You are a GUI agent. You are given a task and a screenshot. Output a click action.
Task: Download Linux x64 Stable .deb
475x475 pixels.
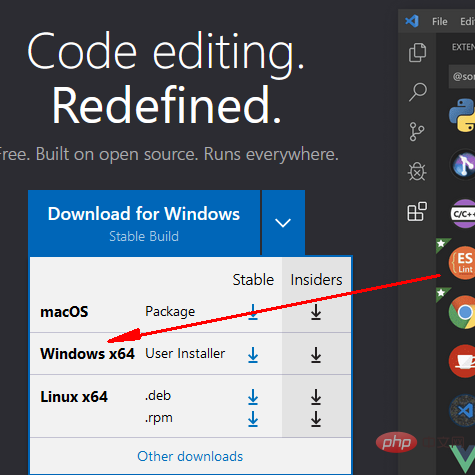(x=253, y=397)
